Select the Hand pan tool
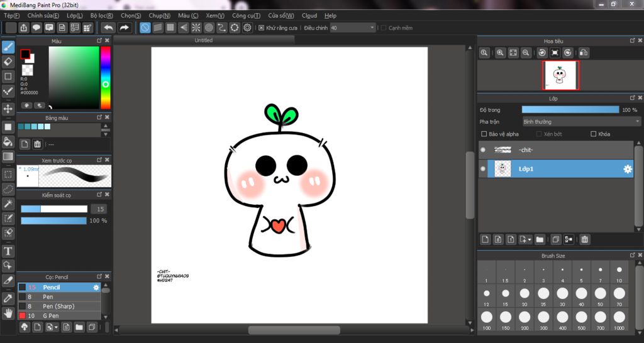Image resolution: width=644 pixels, height=343 pixels. tap(8, 313)
